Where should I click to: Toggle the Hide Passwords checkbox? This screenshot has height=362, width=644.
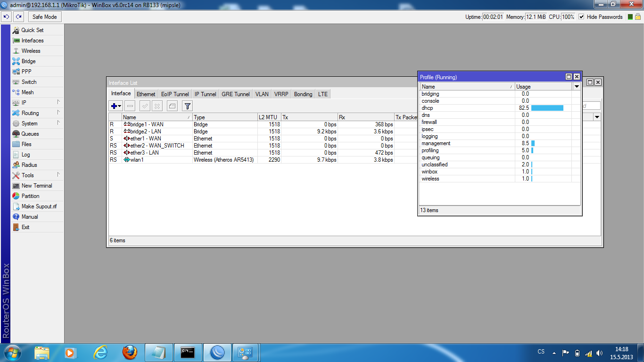point(581,16)
